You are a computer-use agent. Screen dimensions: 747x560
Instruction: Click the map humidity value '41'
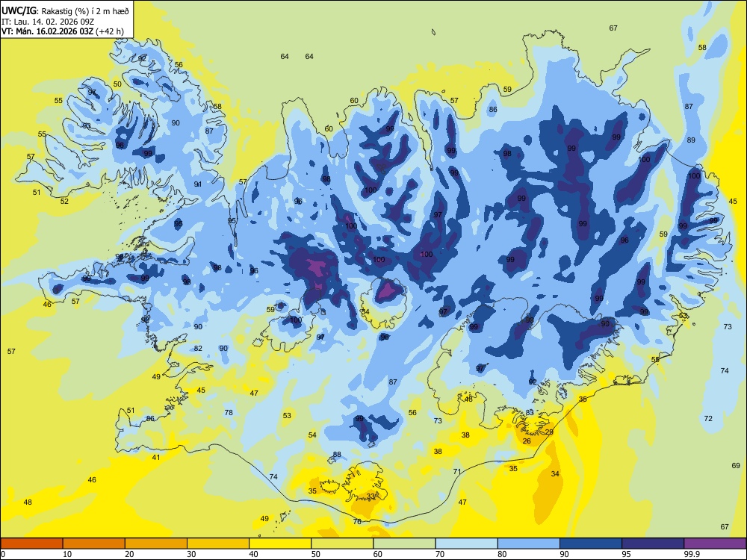(x=156, y=457)
